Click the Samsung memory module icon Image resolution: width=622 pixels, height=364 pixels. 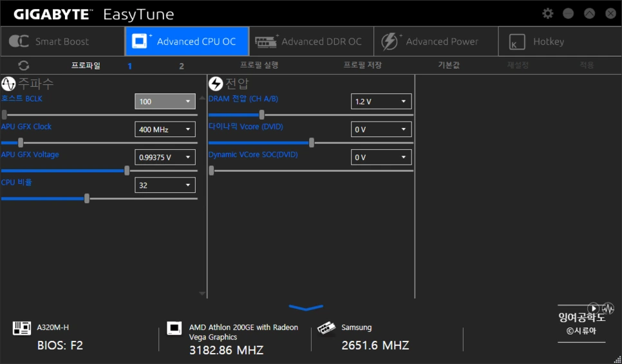[326, 329]
